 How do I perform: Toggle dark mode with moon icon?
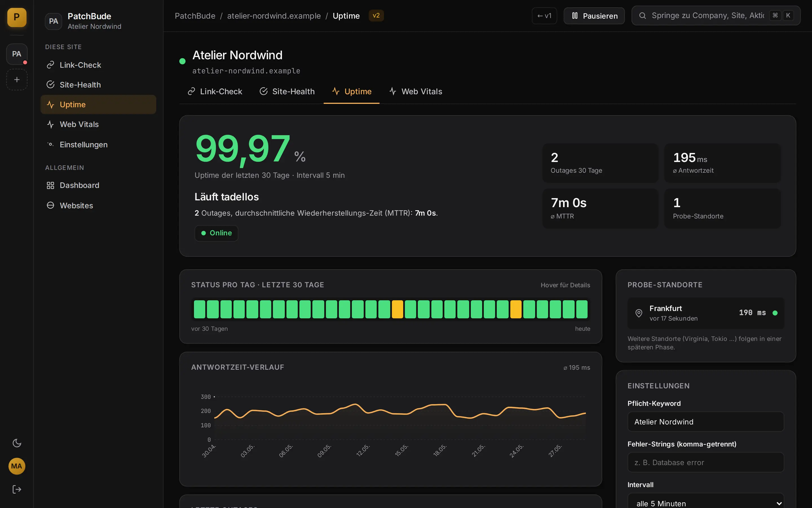point(17,443)
